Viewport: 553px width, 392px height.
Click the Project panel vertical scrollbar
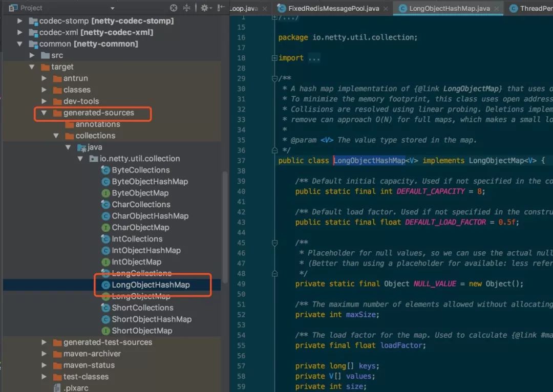click(225, 227)
